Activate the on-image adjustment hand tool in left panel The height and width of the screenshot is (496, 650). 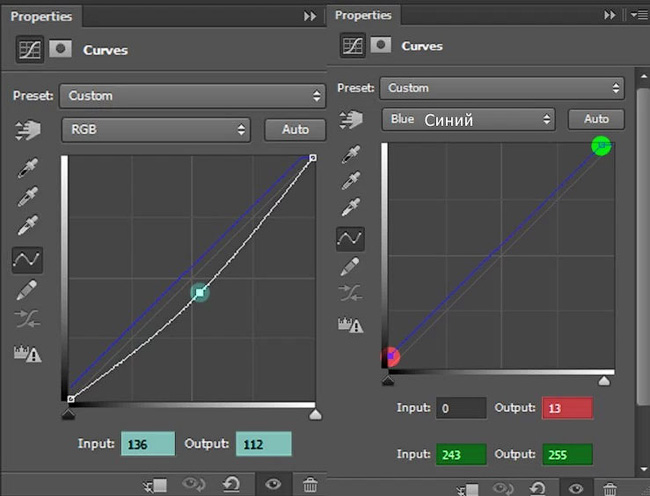point(28,130)
